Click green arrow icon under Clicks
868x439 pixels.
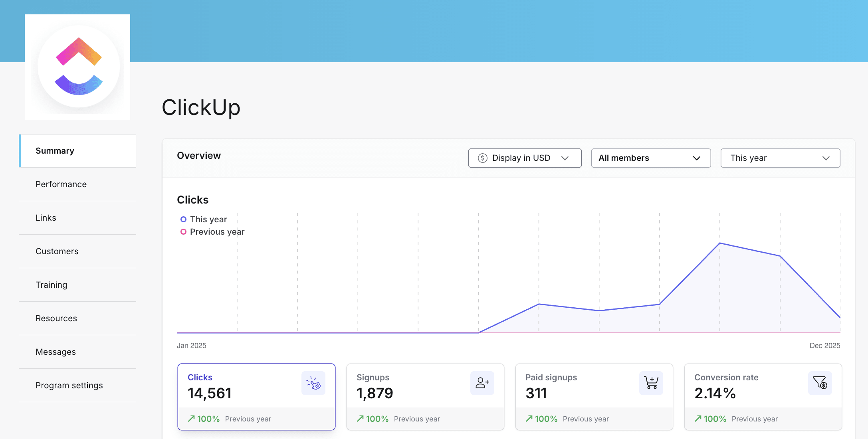coord(192,419)
